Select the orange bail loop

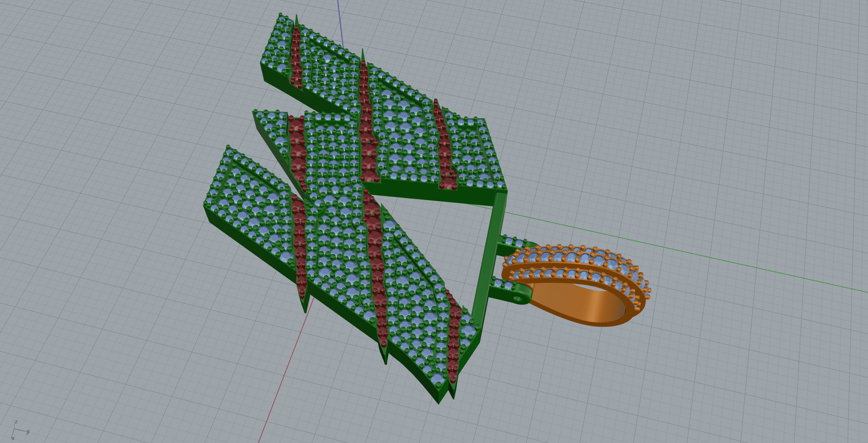coord(577,286)
